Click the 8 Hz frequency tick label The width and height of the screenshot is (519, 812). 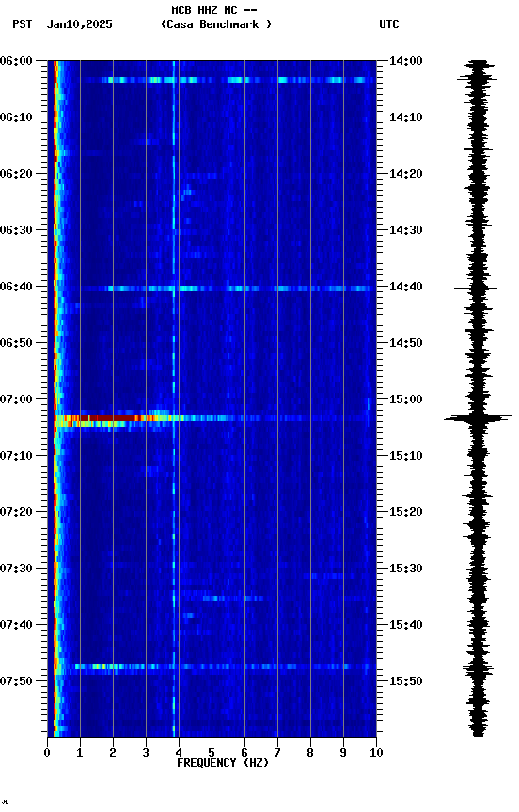(310, 753)
